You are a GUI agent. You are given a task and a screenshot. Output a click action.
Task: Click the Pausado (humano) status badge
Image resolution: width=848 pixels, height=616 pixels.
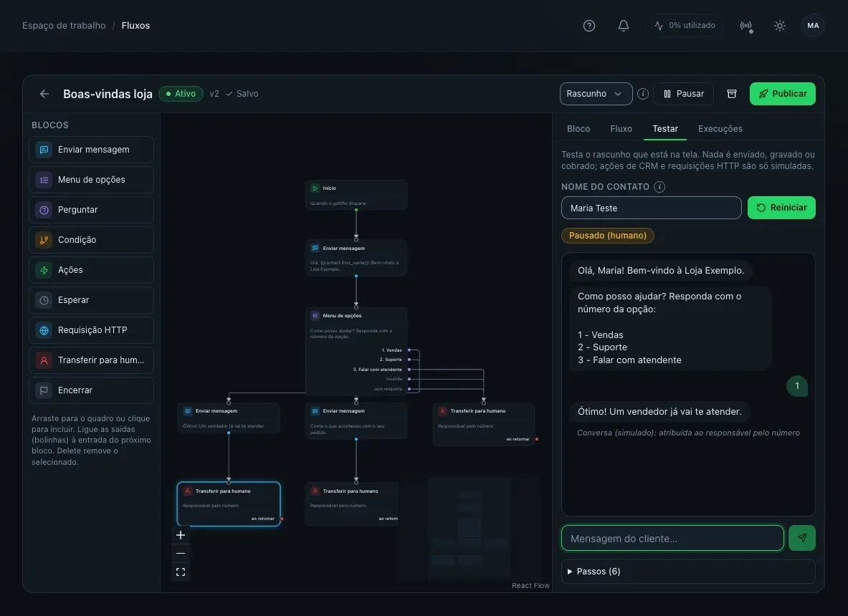(x=607, y=236)
